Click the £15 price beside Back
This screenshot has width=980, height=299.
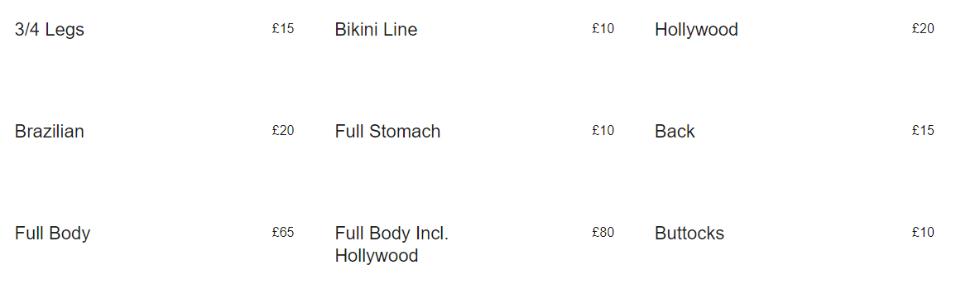923,130
